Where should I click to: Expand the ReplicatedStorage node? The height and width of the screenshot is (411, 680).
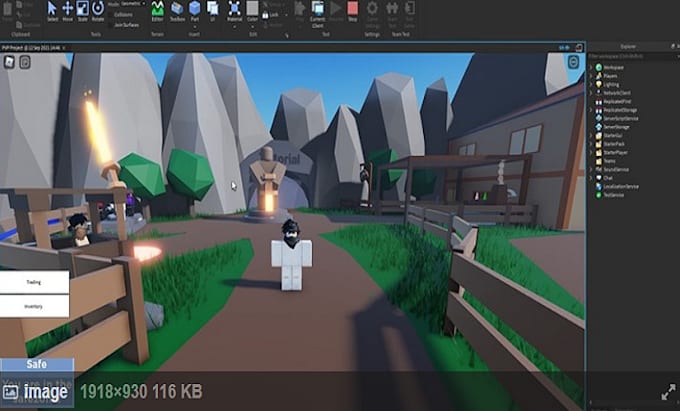[591, 110]
